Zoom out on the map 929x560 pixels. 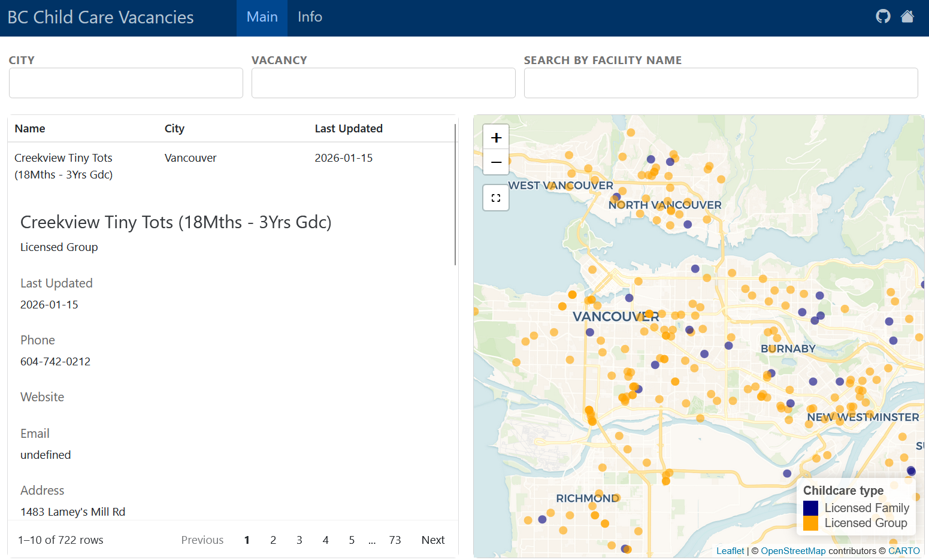coord(496,162)
